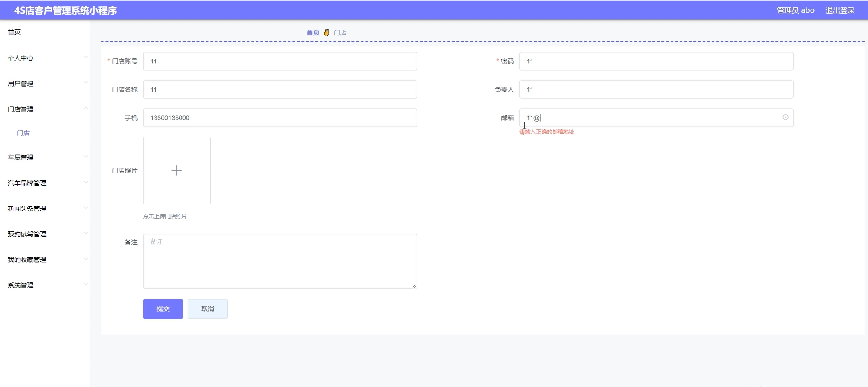Select the 门店 submenu item
The width and height of the screenshot is (868, 387).
(x=23, y=133)
